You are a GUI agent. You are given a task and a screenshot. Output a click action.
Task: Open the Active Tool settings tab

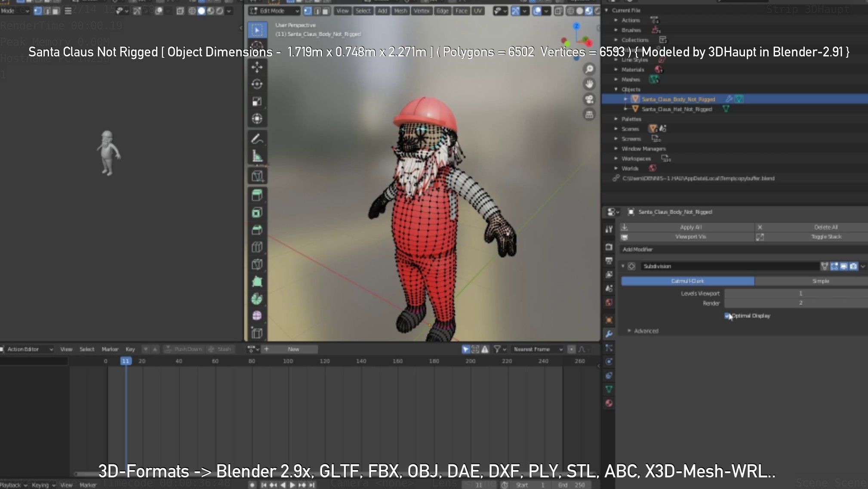pos(609,229)
